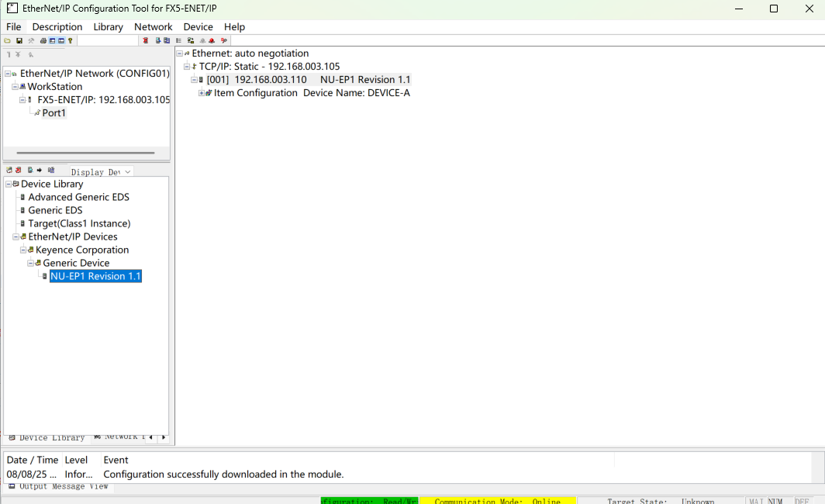This screenshot has width=825, height=504.
Task: Click the open folder toolbar icon
Action: coord(8,40)
